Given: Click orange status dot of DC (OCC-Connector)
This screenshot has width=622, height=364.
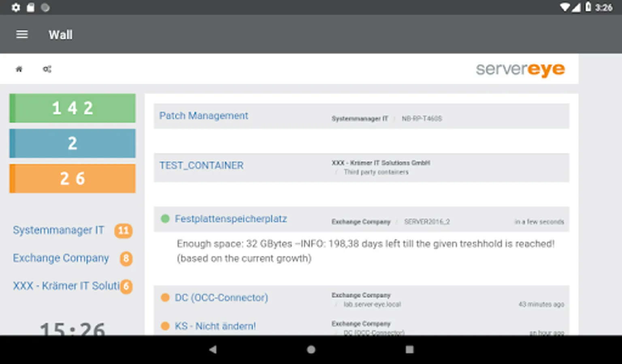Looking at the screenshot, I should (x=165, y=298).
